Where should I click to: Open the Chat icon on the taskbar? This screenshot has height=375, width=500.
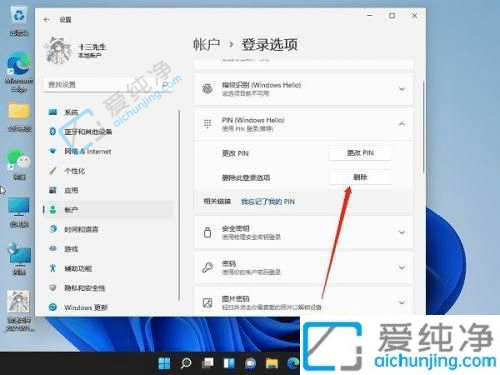click(x=250, y=363)
